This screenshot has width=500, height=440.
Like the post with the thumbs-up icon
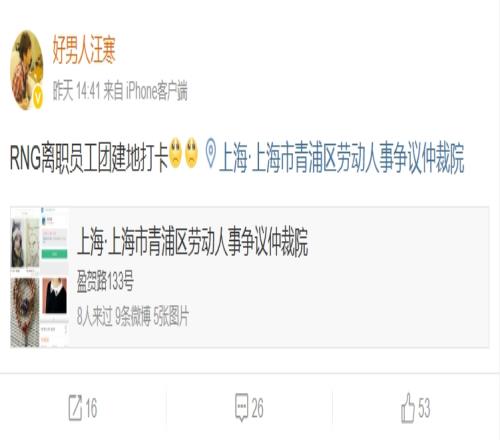tap(407, 408)
